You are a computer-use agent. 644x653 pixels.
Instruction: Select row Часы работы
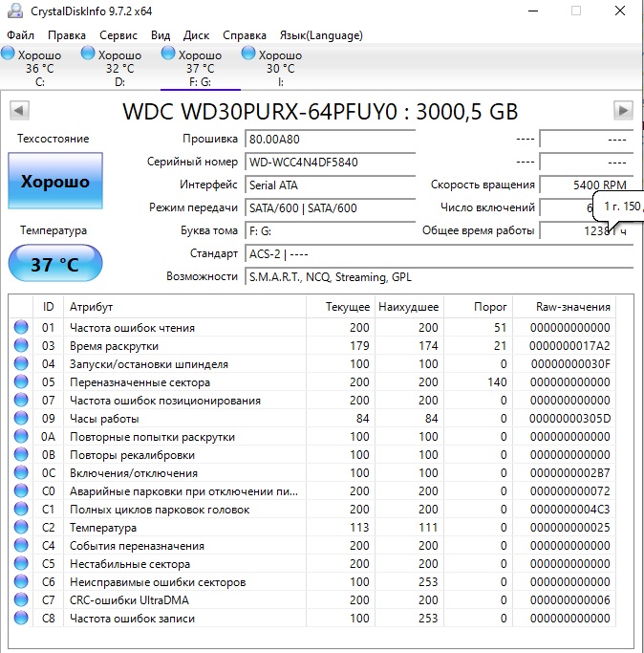(312, 418)
